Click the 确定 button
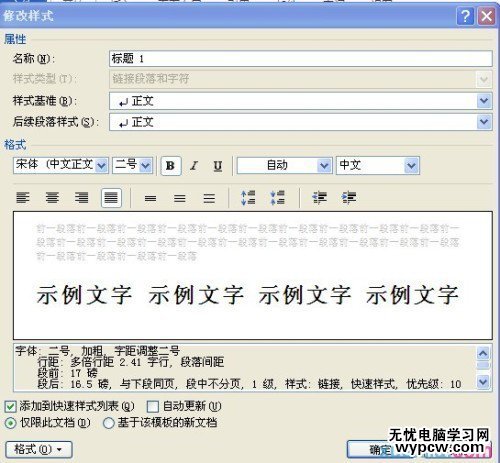Viewport: 500px width, 463px height. click(380, 450)
